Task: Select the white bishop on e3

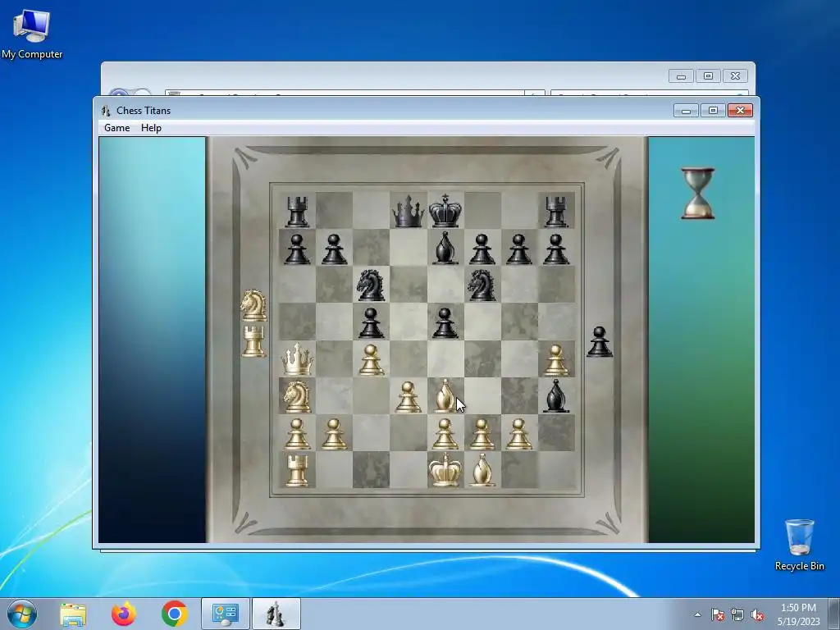Action: point(445,396)
